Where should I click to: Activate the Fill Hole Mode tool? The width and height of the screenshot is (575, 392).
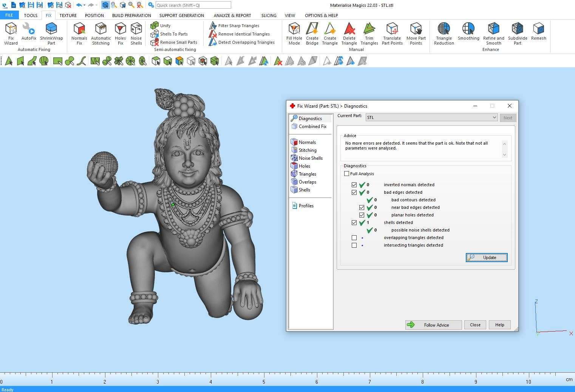point(294,33)
